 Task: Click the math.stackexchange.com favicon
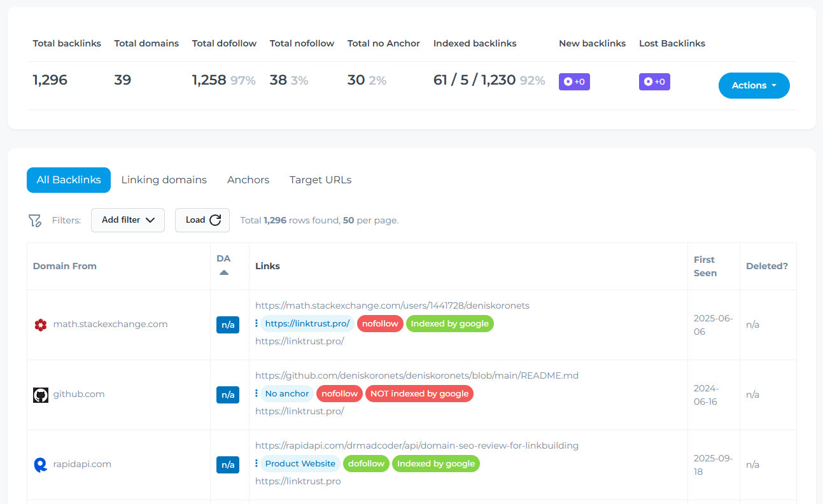coord(41,325)
